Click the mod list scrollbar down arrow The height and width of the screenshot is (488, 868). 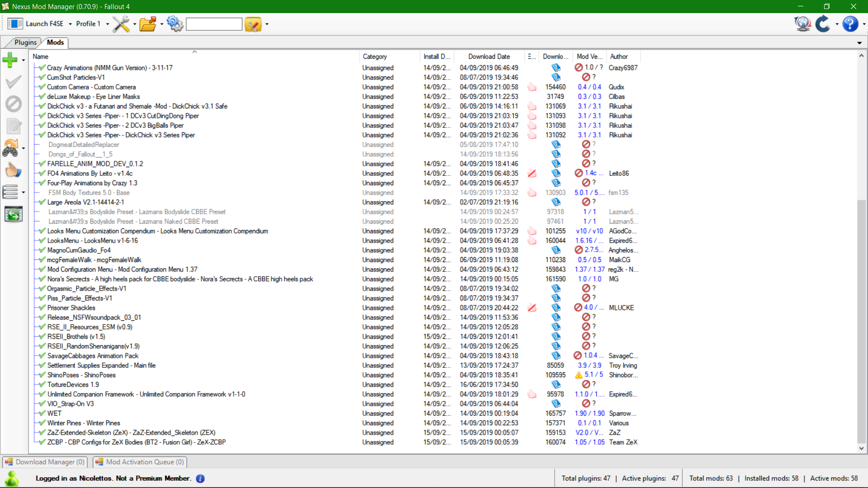(861, 449)
